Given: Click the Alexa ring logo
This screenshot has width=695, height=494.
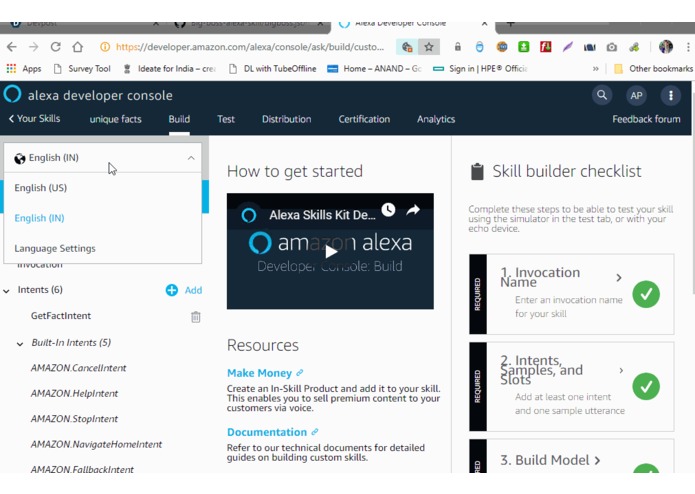Looking at the screenshot, I should (x=12, y=94).
